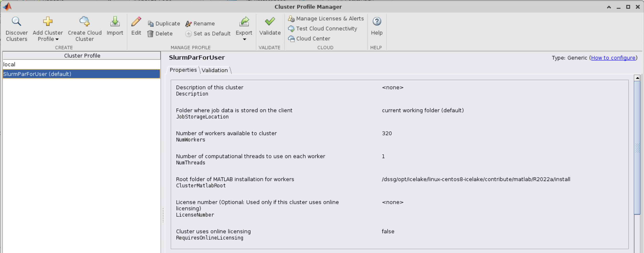Delete the selected cluster profile
The height and width of the screenshot is (253, 644).
tap(160, 33)
